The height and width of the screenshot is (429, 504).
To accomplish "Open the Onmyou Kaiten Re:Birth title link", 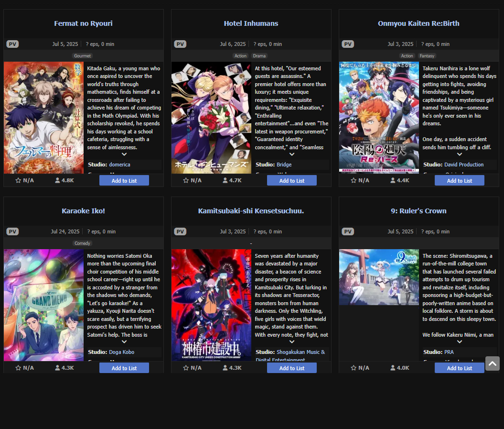I will pyautogui.click(x=418, y=23).
